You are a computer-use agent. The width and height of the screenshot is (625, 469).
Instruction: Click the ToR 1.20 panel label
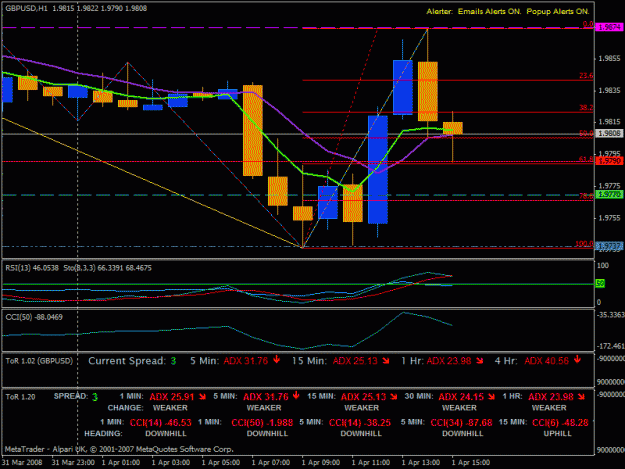click(20, 397)
